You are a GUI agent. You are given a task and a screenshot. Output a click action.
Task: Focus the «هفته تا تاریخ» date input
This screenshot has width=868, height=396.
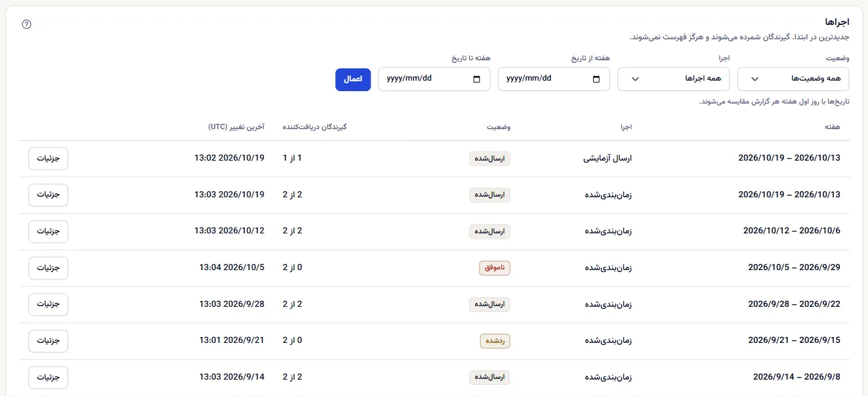click(434, 79)
